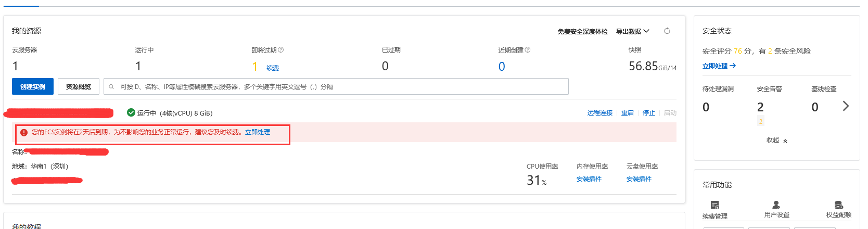Click 停止 to stop the instance

649,113
